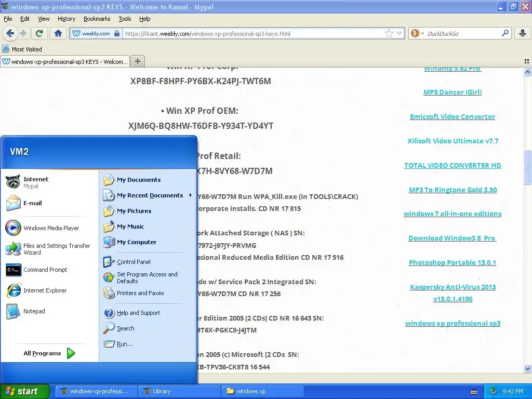
Task: Focus the DuckDuckGo search field
Action: [x=462, y=33]
